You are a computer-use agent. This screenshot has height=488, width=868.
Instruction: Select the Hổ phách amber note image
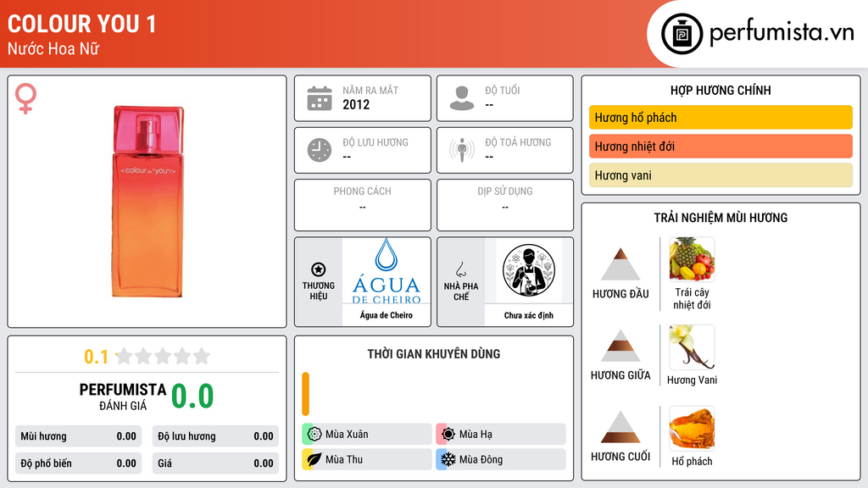pos(692,428)
